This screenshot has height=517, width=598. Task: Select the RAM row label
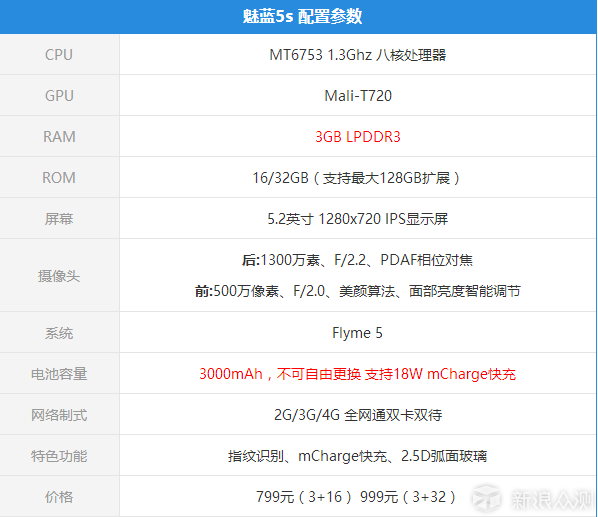click(x=59, y=136)
